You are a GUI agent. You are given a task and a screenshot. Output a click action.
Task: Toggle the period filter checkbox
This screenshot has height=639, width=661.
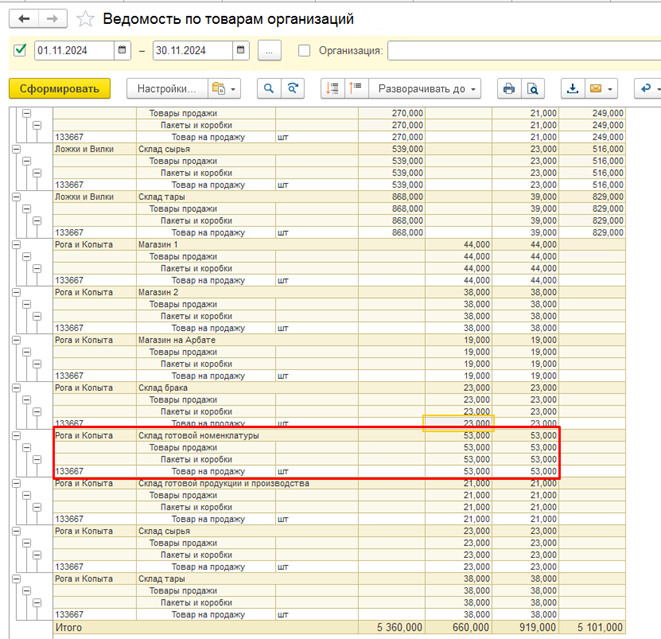click(19, 50)
